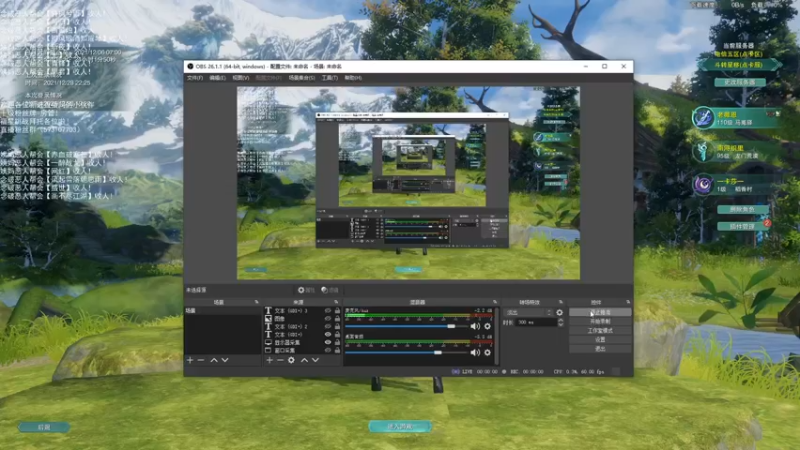Open 设置 settings from Controls
This screenshot has width=800, height=450.
point(600,340)
